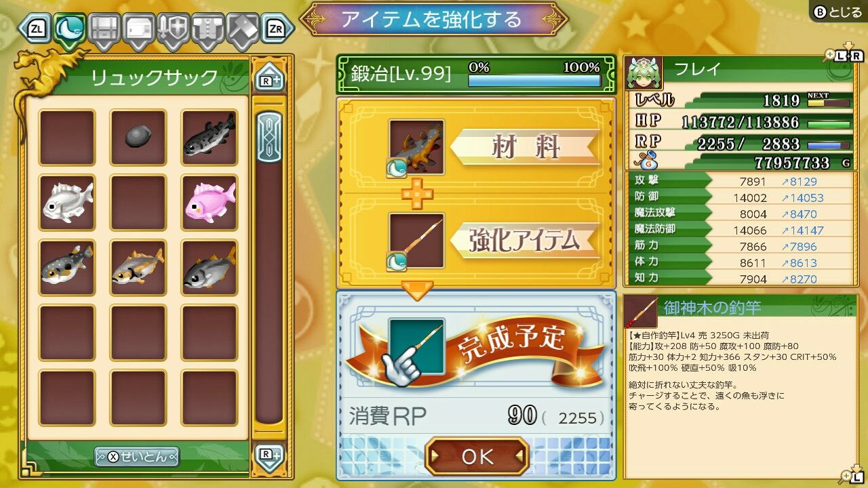Image resolution: width=868 pixels, height=488 pixels.
Task: Click the rucksack scrollbar handle
Action: pyautogui.click(x=269, y=138)
